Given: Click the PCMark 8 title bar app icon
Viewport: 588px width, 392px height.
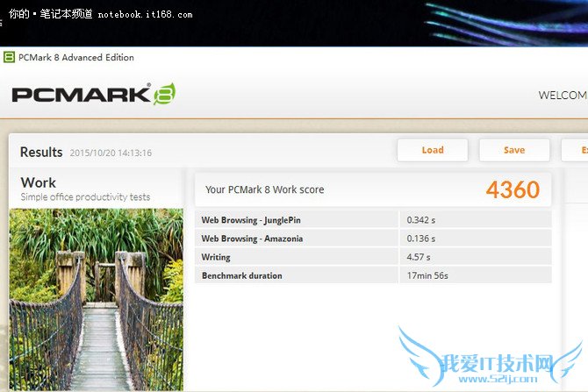Looking at the screenshot, I should [x=9, y=57].
